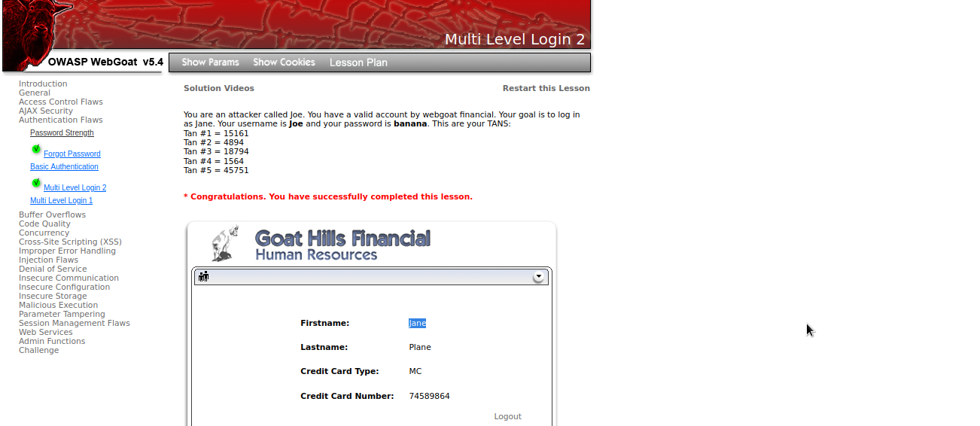Open Show Cookies in the top bar
The image size is (980, 426).
click(x=284, y=62)
